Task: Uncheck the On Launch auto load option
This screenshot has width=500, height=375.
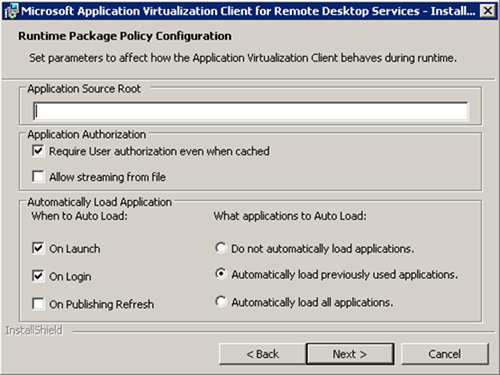Action: point(38,248)
